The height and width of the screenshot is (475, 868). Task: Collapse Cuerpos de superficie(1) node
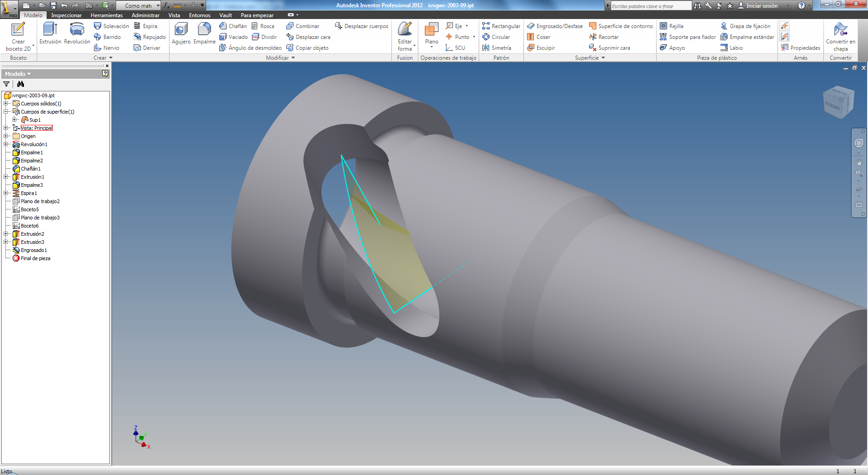6,112
